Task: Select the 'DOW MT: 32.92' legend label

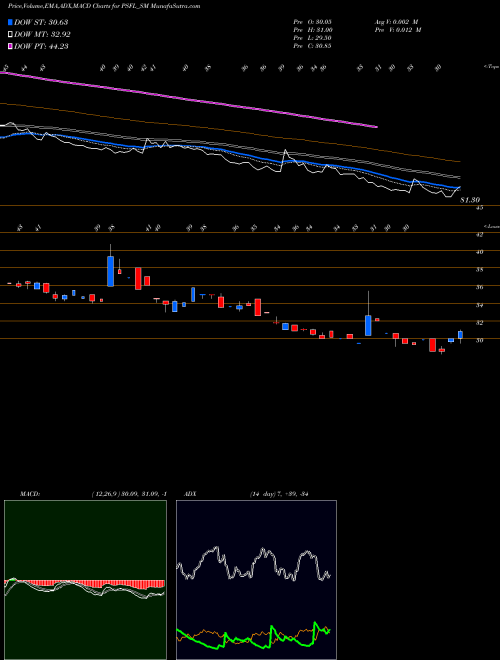Action: click(x=42, y=35)
